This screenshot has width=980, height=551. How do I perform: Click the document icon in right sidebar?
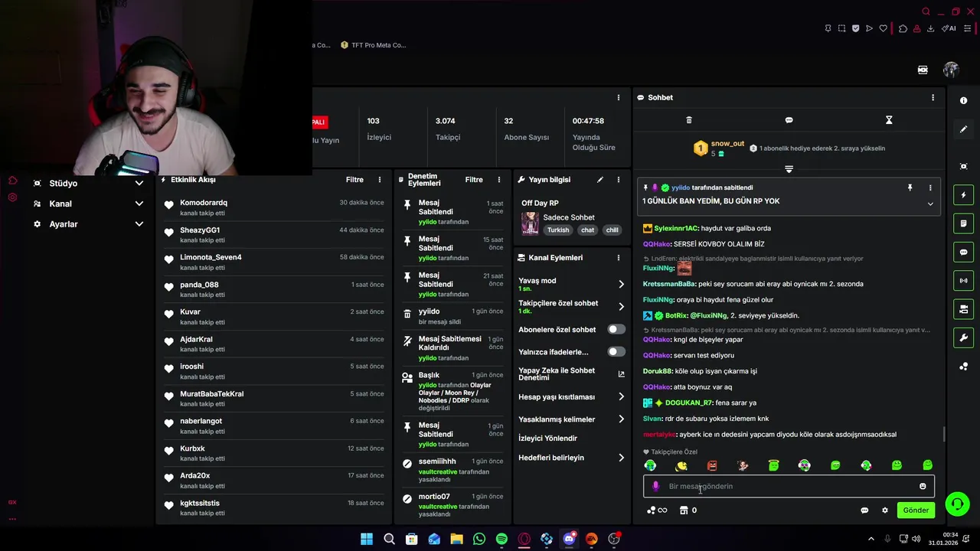(963, 223)
